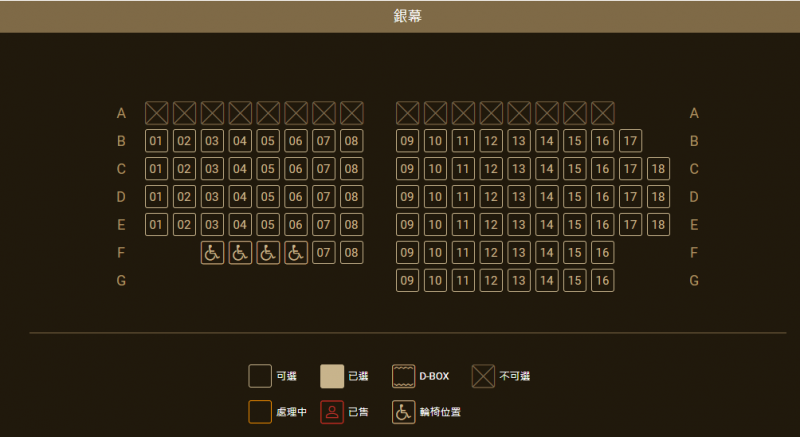The height and width of the screenshot is (437, 800).
Task: Click the beige selected-seat swatch in legend
Action: pyautogui.click(x=332, y=376)
